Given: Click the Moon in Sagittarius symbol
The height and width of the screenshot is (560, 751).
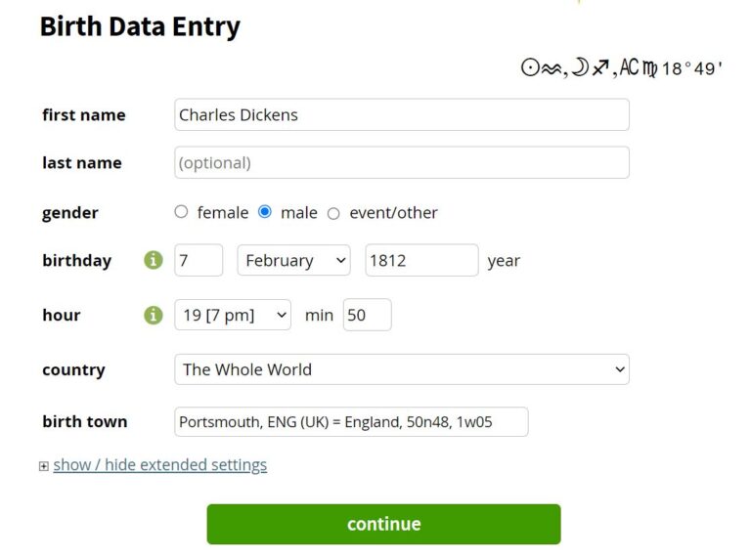Looking at the screenshot, I should [x=590, y=67].
